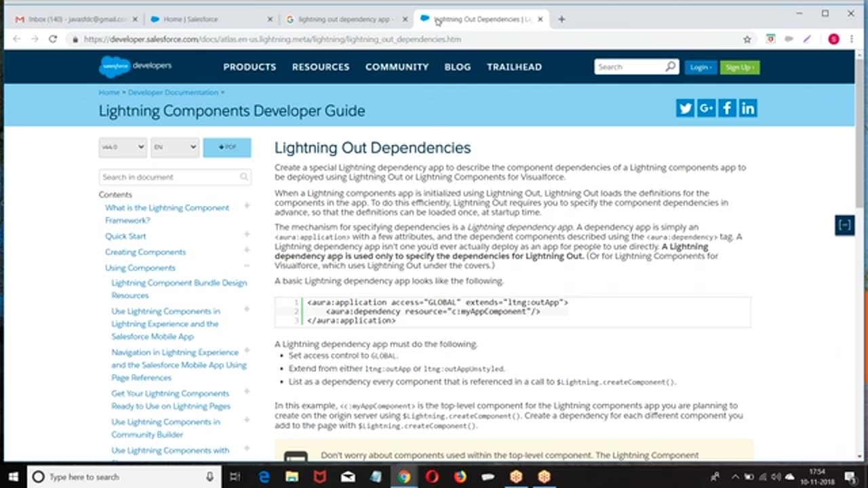Toggle the side feedback panel icon
This screenshot has width=868, height=488.
tap(844, 225)
